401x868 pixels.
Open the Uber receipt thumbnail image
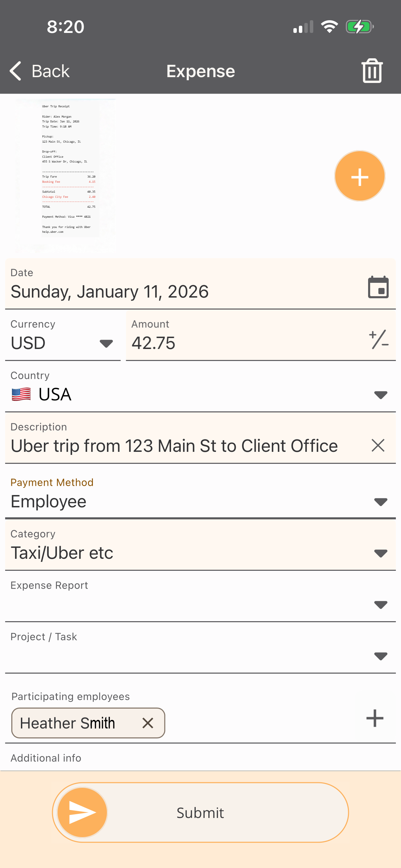pos(66,176)
